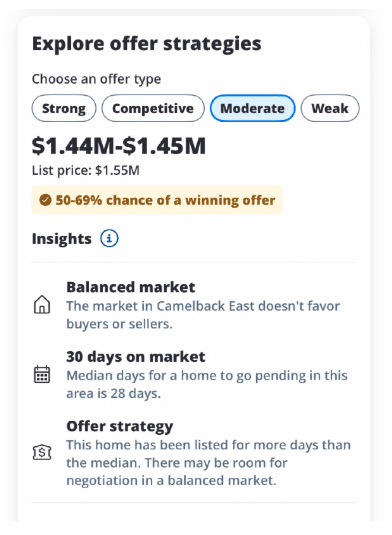This screenshot has height=535, width=392.
Task: Choose the Moderate offer type pill
Action: tap(252, 109)
